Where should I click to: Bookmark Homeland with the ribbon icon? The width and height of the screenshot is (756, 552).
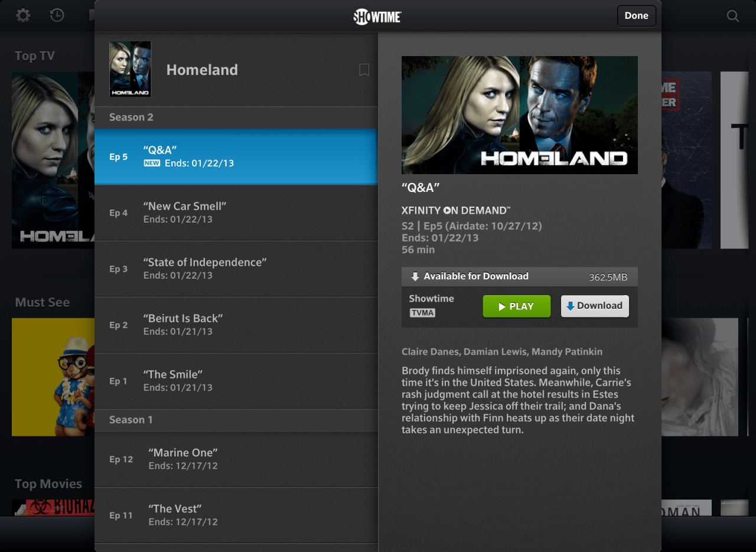coord(364,70)
